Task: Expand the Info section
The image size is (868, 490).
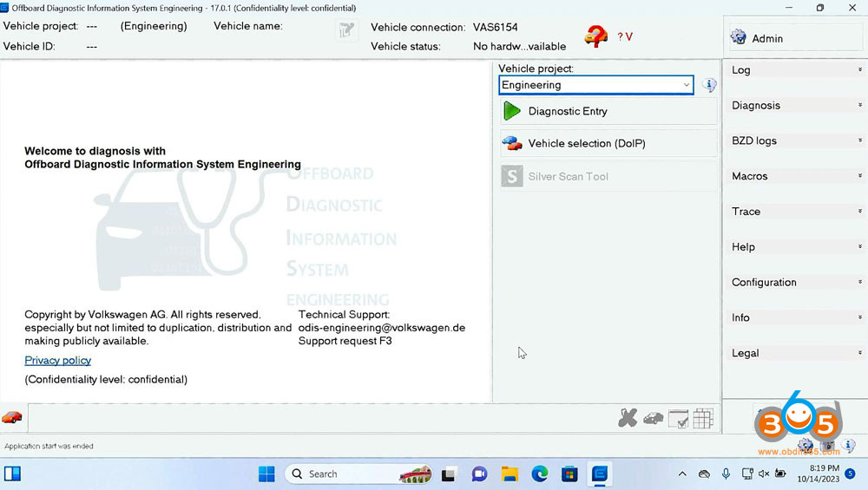Action: click(x=795, y=318)
